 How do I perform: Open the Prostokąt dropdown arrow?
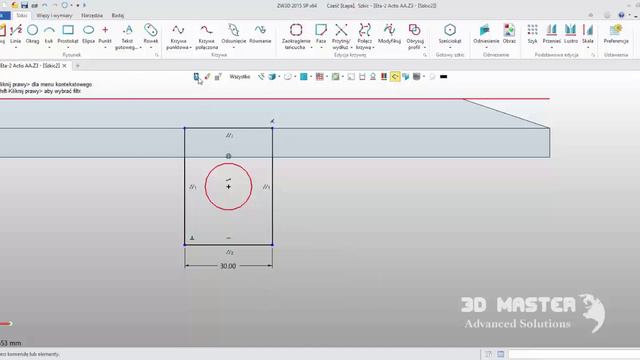click(x=68, y=47)
